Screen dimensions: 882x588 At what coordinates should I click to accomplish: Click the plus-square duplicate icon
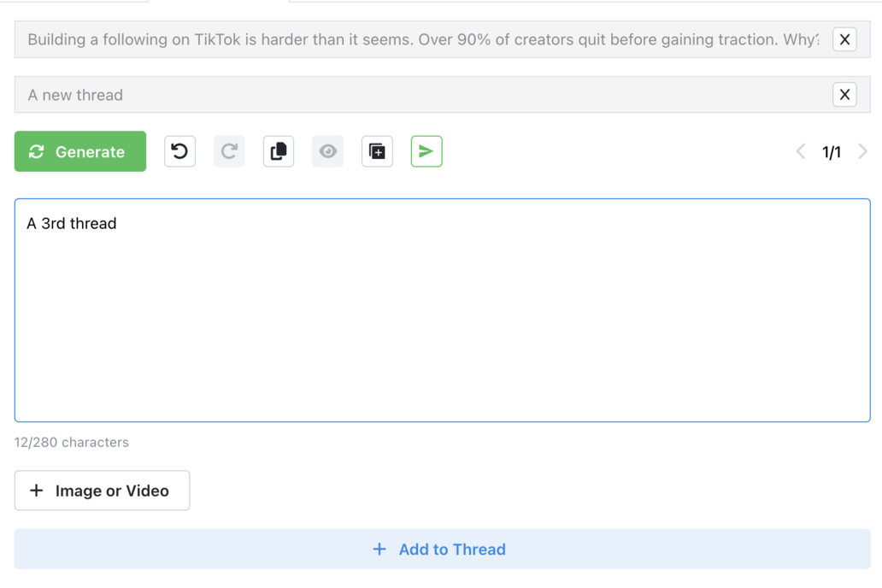(x=377, y=151)
